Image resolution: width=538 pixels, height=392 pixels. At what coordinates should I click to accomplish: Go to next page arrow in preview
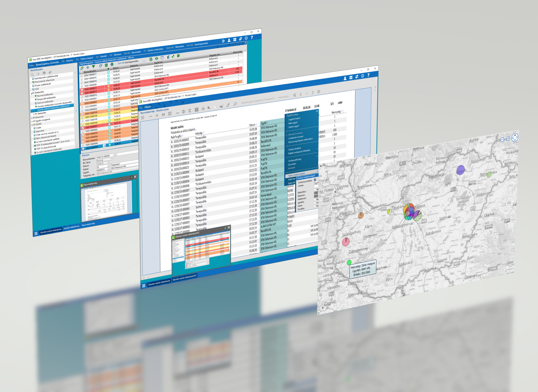[313, 92]
